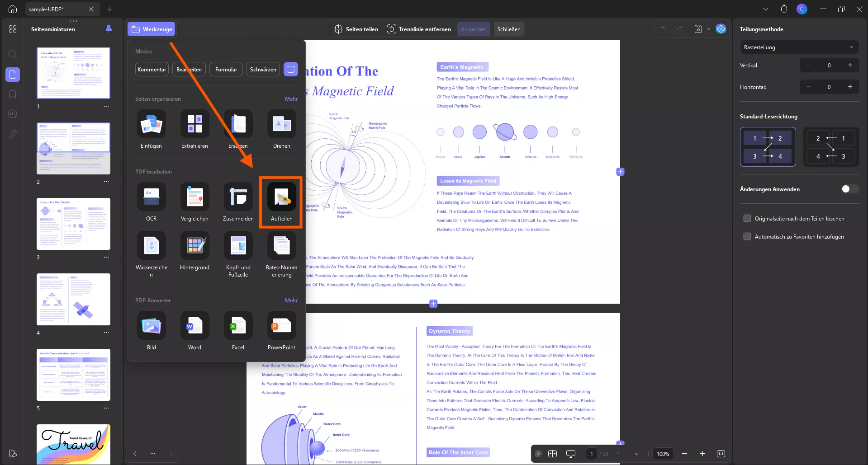Click the user account avatar
The width and height of the screenshot is (868, 465).
point(802,9)
